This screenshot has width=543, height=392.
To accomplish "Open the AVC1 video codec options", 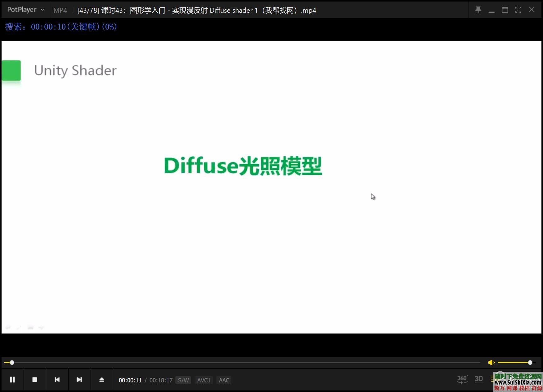I will point(204,380).
